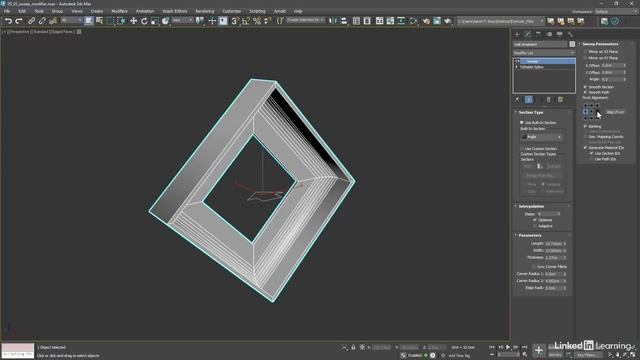Switch to the Modify tab in command panel

tap(528, 34)
